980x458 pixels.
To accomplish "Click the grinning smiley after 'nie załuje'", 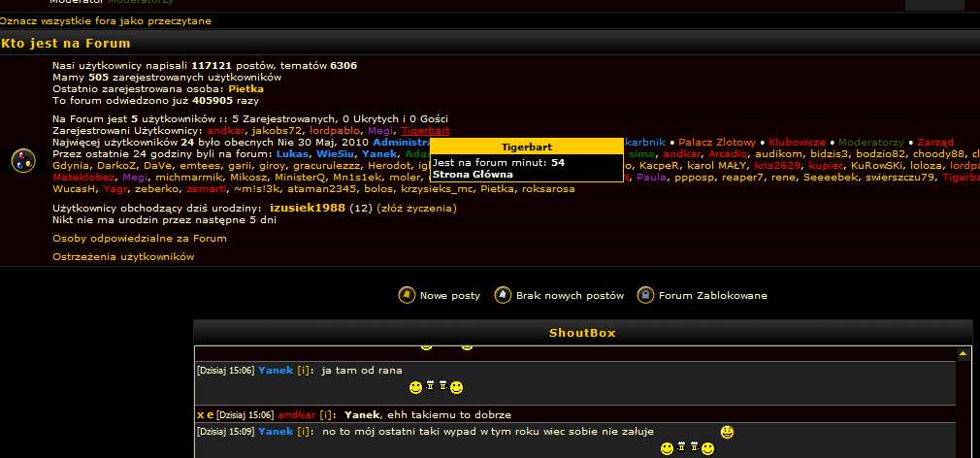I will (727, 432).
